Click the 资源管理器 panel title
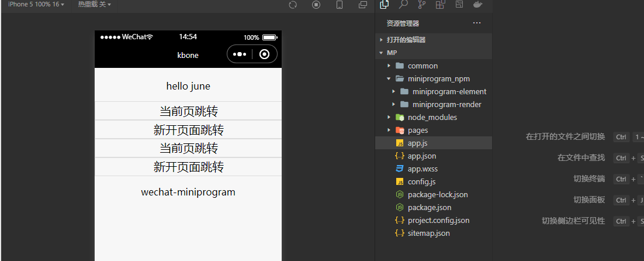Screen dimensions: 644x261 403,23
